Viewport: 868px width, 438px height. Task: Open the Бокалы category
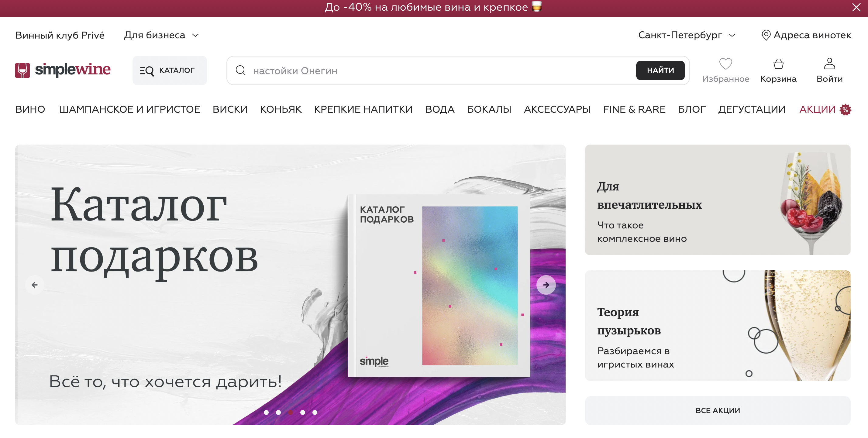coord(489,109)
